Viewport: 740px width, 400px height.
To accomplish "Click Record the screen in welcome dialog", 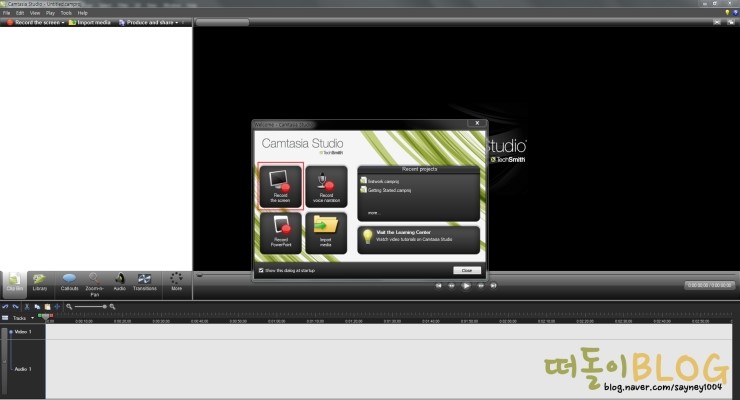I will pos(280,186).
